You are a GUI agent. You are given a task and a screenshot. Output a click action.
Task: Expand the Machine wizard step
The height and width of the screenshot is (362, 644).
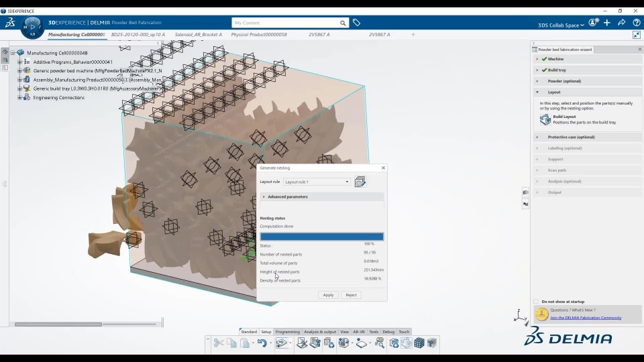(537, 59)
